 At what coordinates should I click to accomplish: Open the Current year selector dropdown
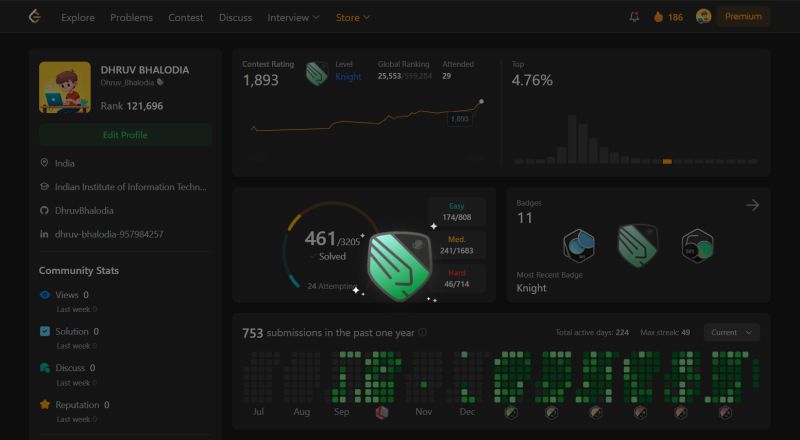coord(732,332)
